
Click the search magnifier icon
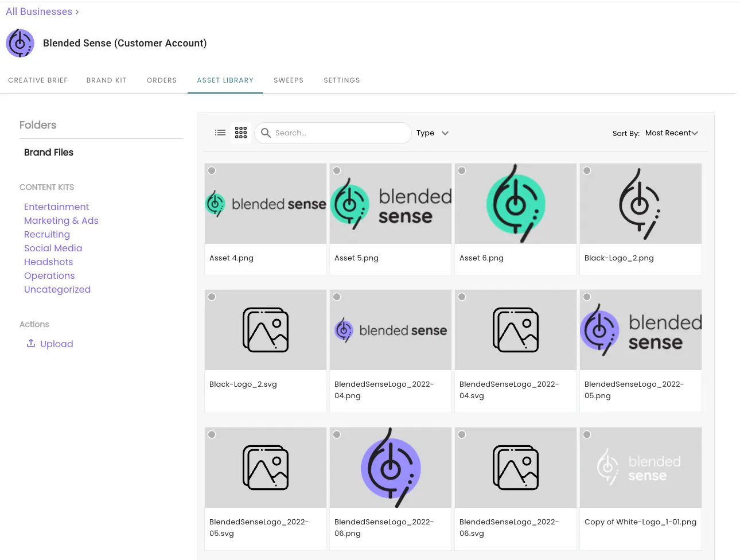pyautogui.click(x=266, y=133)
